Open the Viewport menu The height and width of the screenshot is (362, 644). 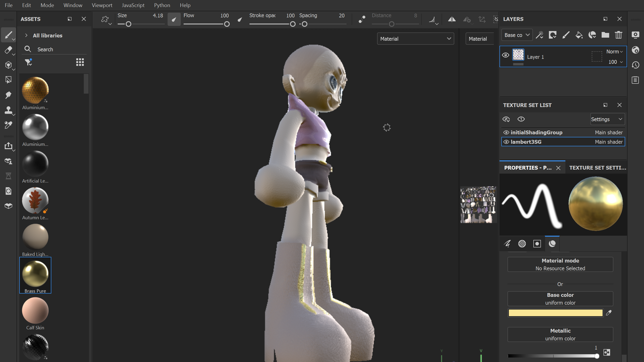102,5
